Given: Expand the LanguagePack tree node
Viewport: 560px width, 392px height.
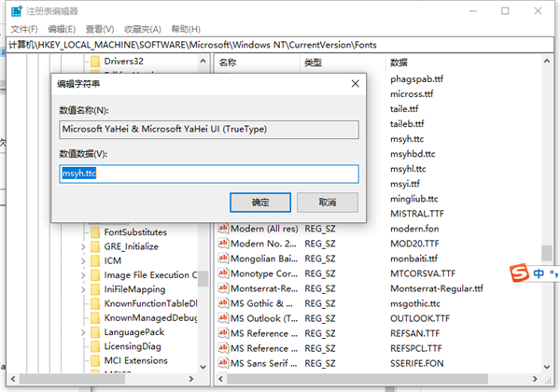Looking at the screenshot, I should [83, 331].
